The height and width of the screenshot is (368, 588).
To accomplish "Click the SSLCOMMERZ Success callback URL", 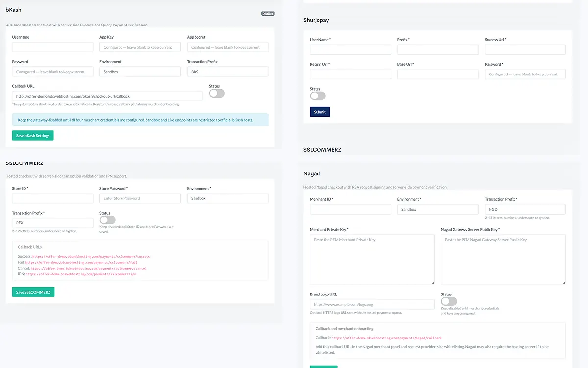I will click(x=91, y=256).
